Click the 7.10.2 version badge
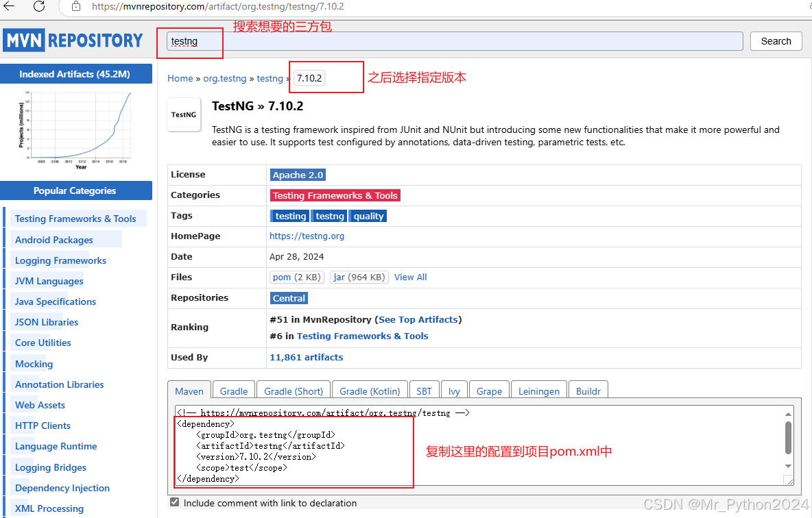Viewport: 812px width, 518px height. point(309,78)
